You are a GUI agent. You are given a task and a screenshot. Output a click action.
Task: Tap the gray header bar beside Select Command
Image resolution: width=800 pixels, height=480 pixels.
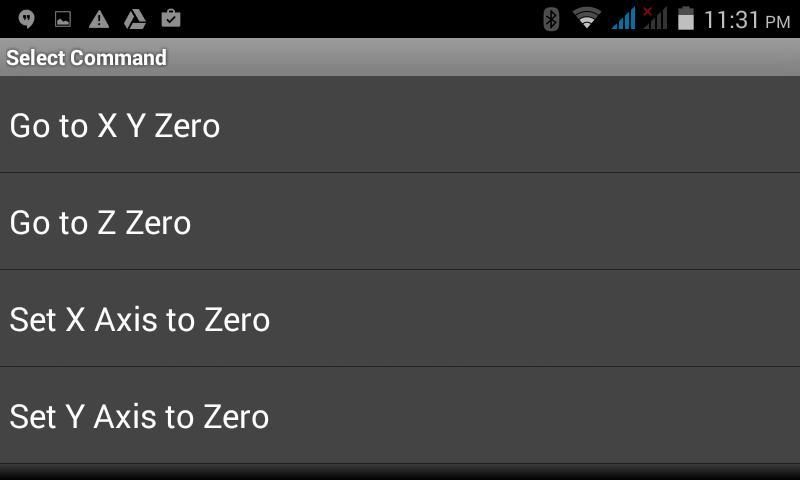(485, 57)
